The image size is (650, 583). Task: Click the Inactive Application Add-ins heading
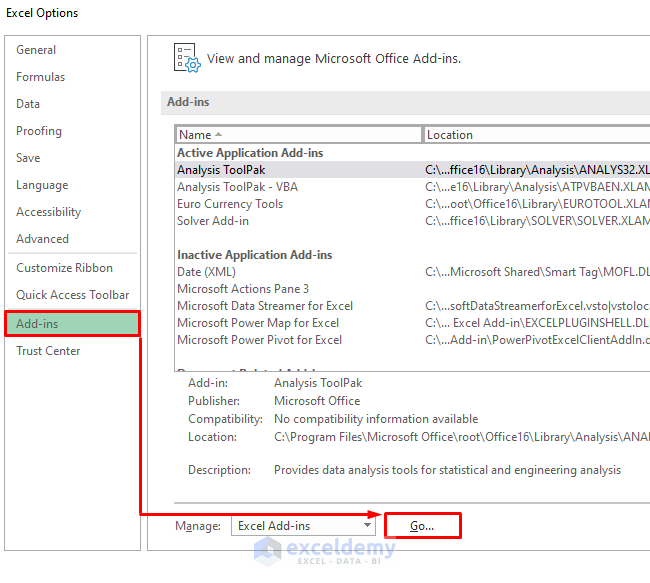(255, 255)
